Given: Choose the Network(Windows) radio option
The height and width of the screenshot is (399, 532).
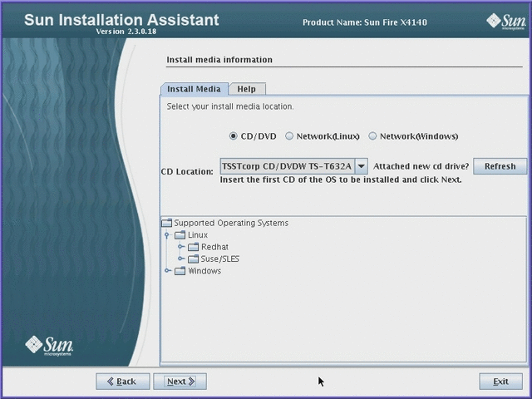Looking at the screenshot, I should 372,136.
